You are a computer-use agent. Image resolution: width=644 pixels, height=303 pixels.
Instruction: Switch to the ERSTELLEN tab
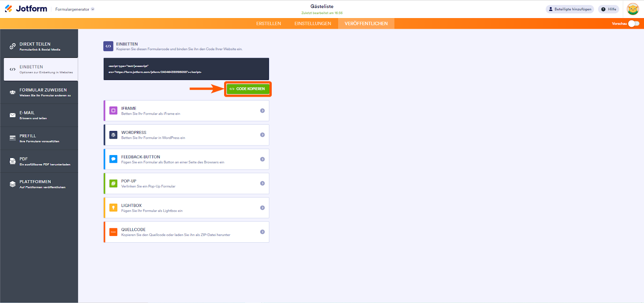(x=268, y=24)
